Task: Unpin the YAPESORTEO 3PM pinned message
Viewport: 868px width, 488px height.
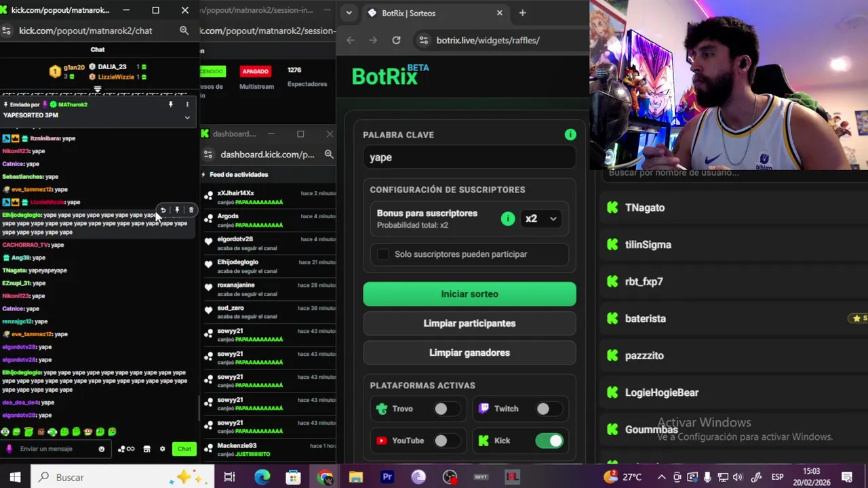Action: (171, 104)
